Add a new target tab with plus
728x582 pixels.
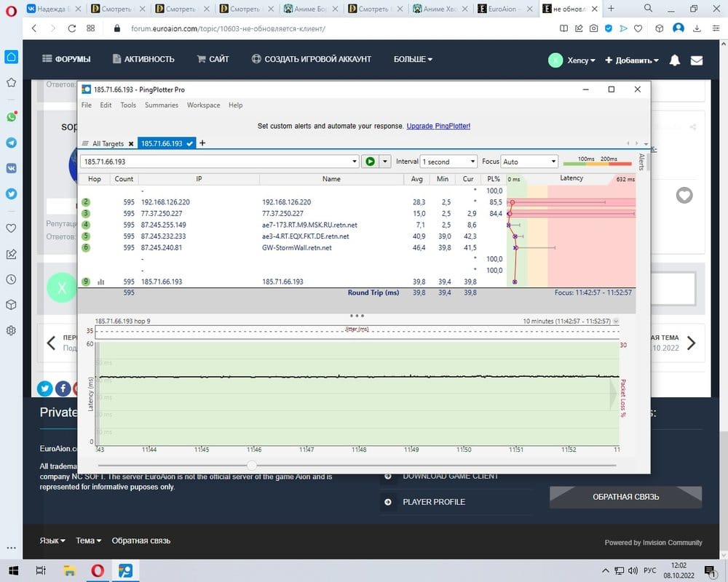click(202, 143)
